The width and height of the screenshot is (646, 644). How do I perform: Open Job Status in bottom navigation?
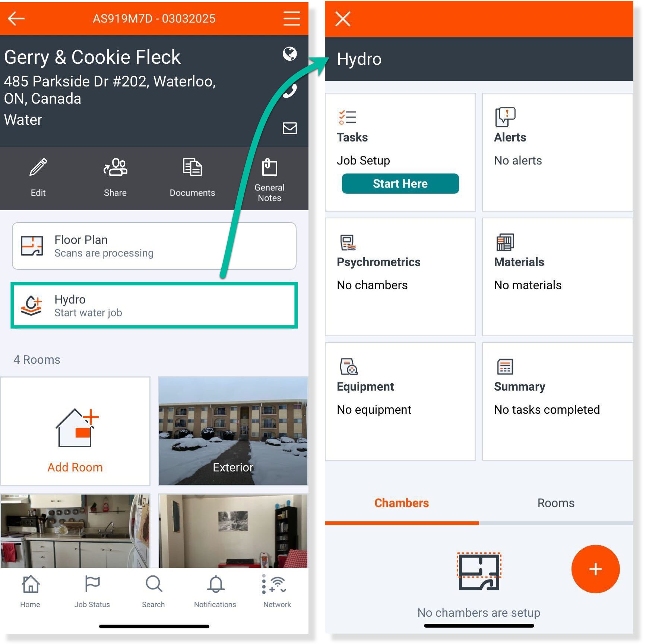92,591
